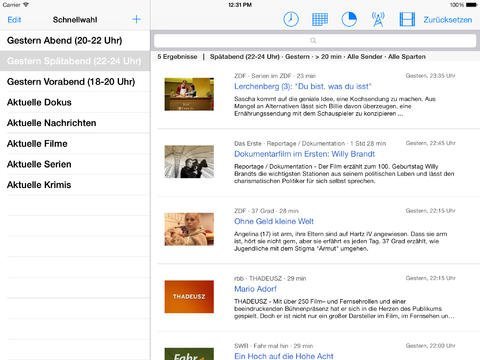Open the calendar grid date filter

pyautogui.click(x=320, y=20)
